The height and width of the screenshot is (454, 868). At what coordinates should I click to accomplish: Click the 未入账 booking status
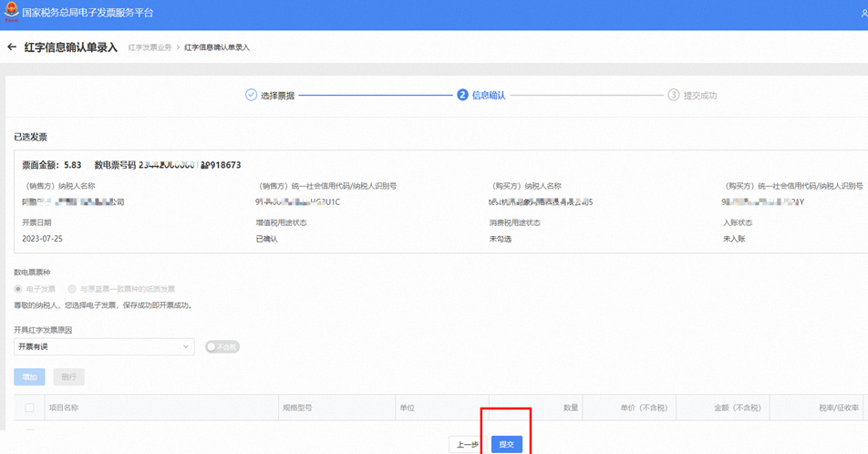734,239
